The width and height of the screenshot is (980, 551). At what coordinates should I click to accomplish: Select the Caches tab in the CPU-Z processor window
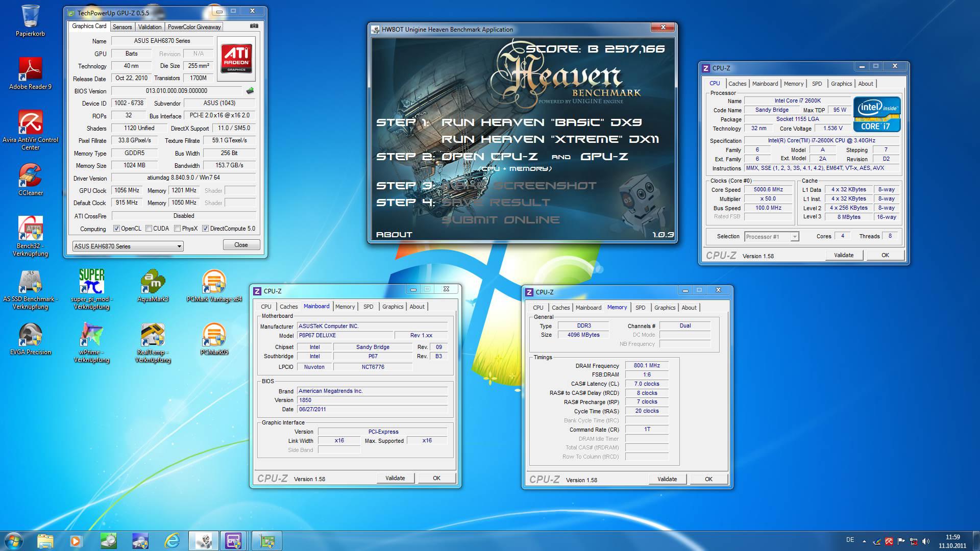(x=737, y=84)
